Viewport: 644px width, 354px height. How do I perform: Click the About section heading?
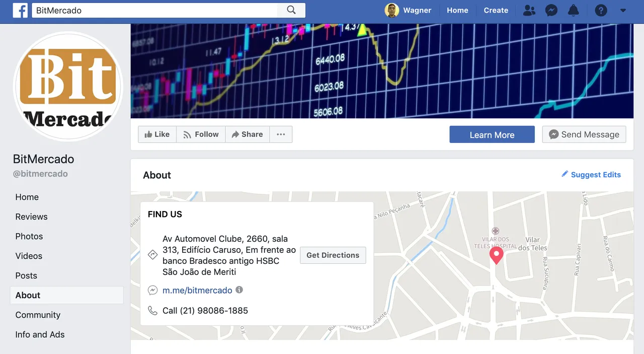coord(157,175)
